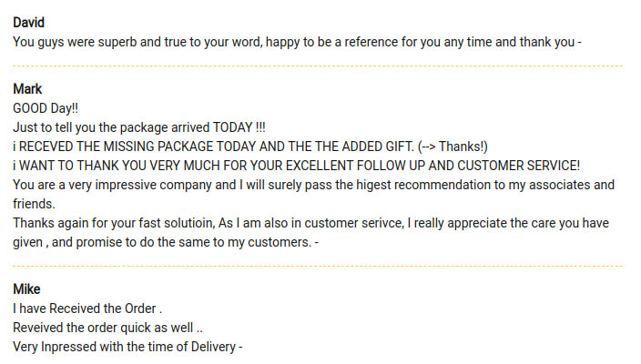Click the '(--> Thanks!)' text
The width and height of the screenshot is (641, 364).
click(x=453, y=147)
